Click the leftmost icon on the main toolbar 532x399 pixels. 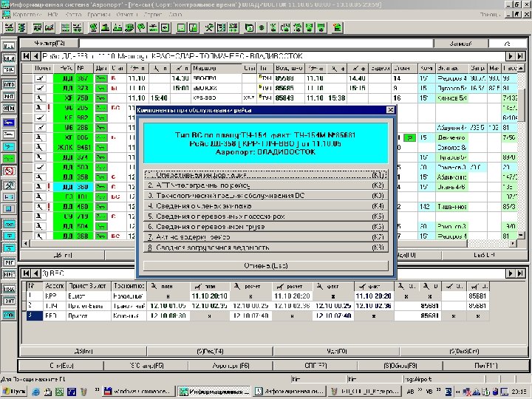pyautogui.click(x=7, y=28)
